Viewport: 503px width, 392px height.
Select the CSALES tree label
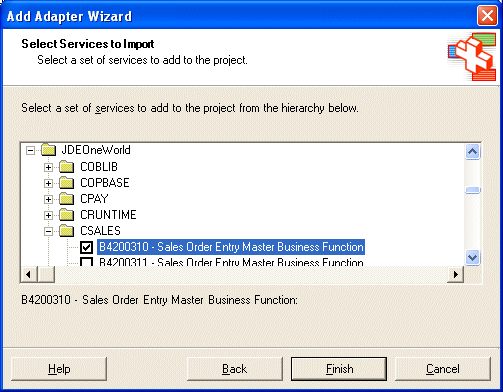pyautogui.click(x=100, y=230)
